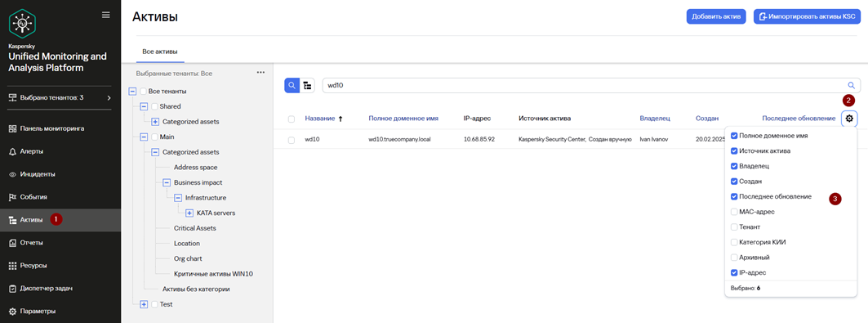Check the Main tenant checkbox
This screenshot has width=868, height=323.
(x=154, y=137)
